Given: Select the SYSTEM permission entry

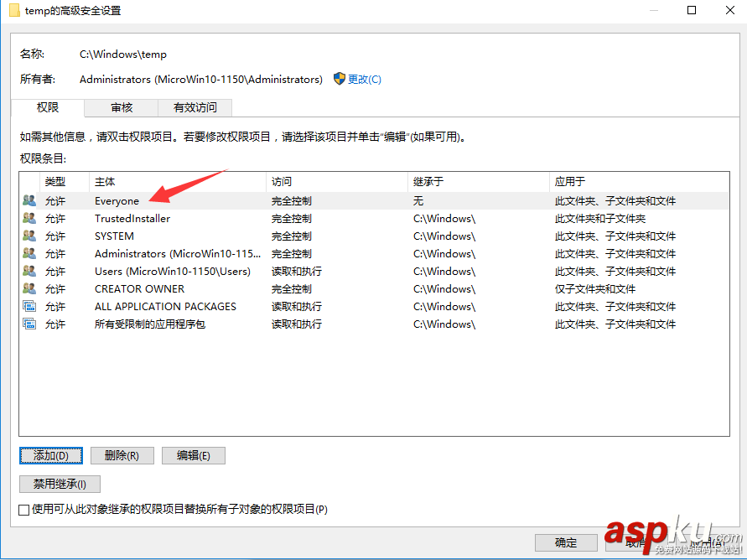Looking at the screenshot, I should tap(375, 236).
